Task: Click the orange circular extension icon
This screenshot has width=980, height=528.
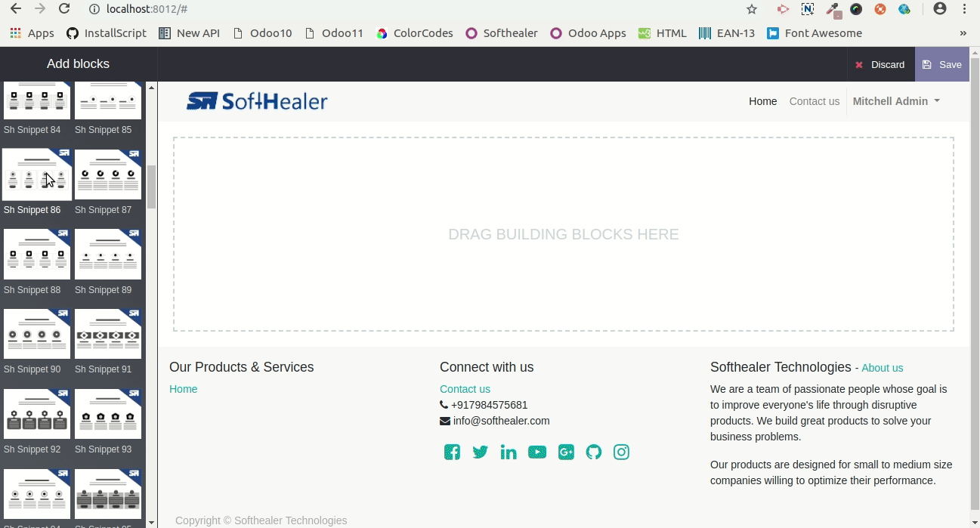Action: [x=880, y=9]
